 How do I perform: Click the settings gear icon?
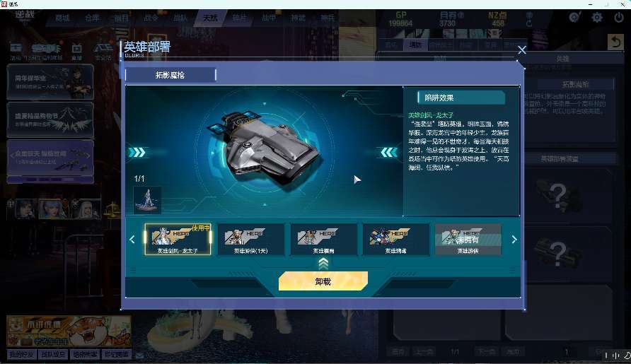pyautogui.click(x=597, y=18)
